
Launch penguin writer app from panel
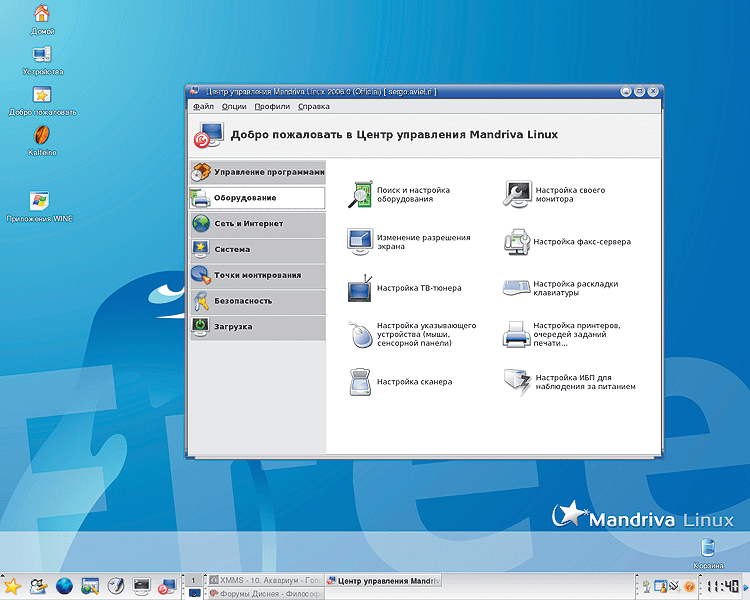pyautogui.click(x=38, y=586)
